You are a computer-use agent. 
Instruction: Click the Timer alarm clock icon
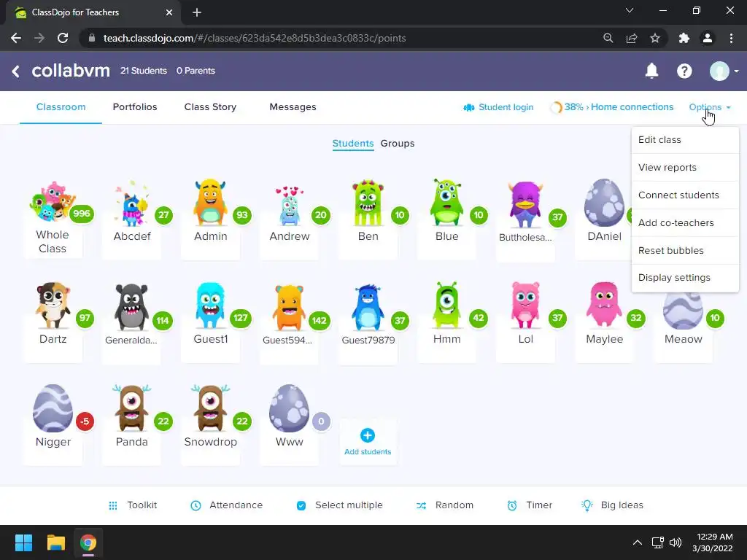(512, 505)
